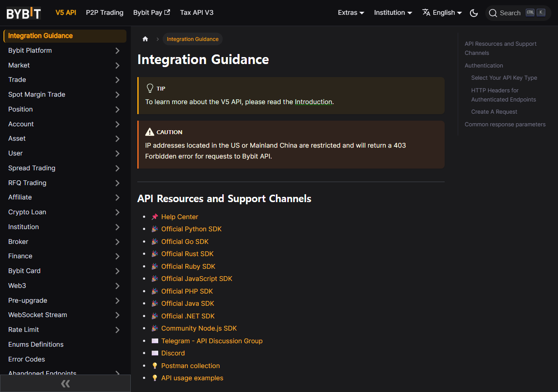
Task: Expand Spread Trading chevron
Action: click(117, 168)
